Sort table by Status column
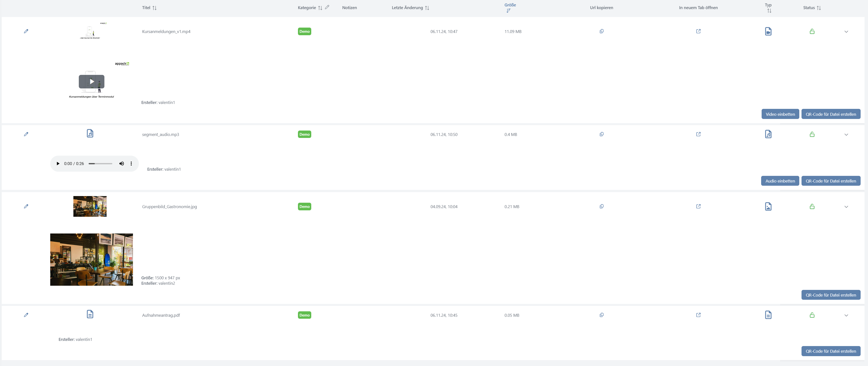 819,8
